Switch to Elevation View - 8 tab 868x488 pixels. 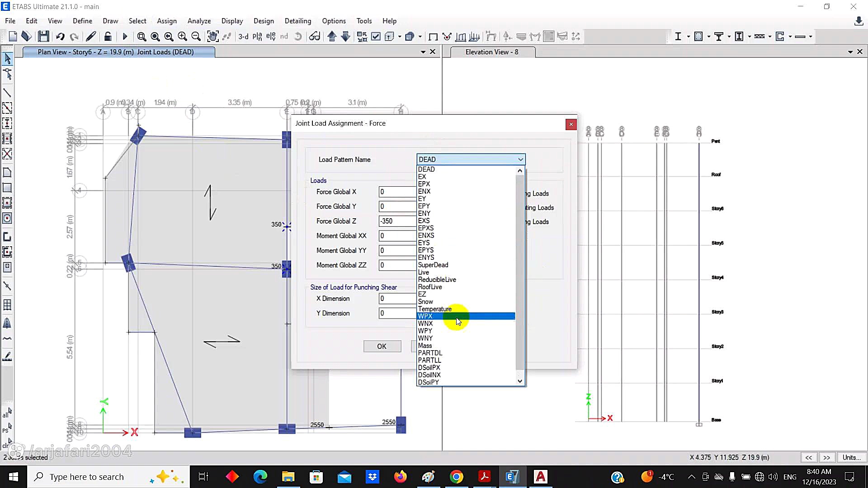coord(491,52)
